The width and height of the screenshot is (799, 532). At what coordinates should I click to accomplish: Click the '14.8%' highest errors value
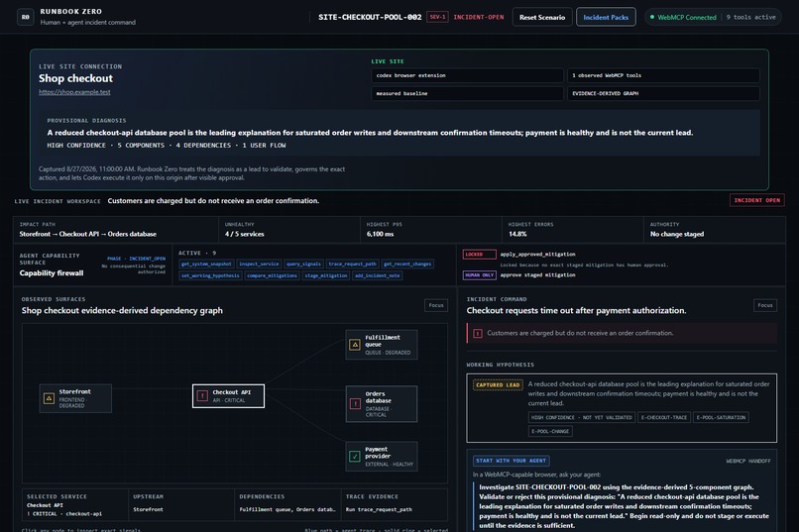coord(517,234)
